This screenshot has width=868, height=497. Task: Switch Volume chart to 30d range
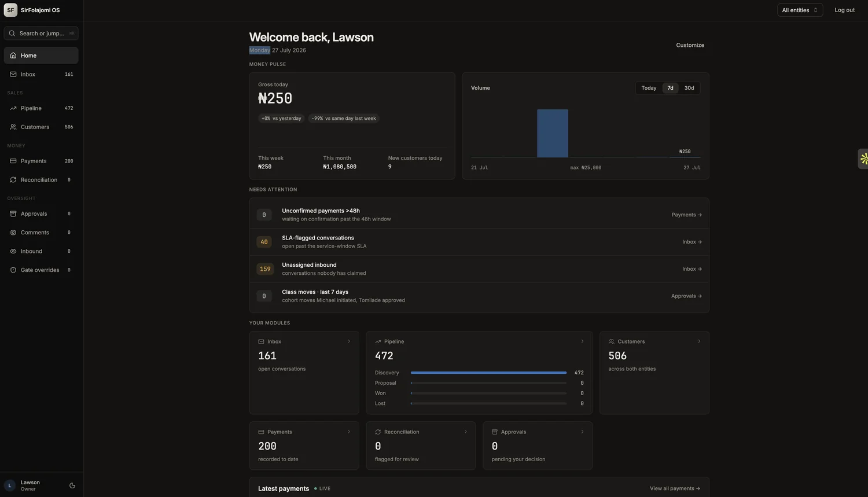(x=689, y=88)
